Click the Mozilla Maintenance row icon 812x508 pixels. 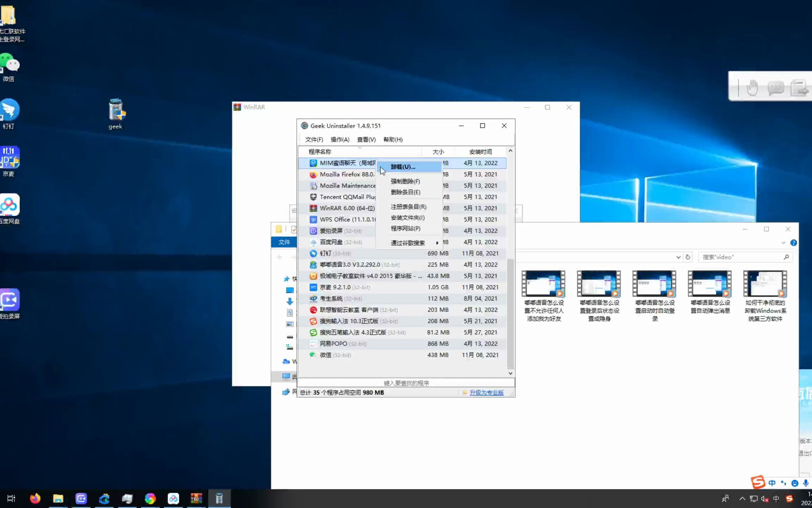(x=313, y=186)
